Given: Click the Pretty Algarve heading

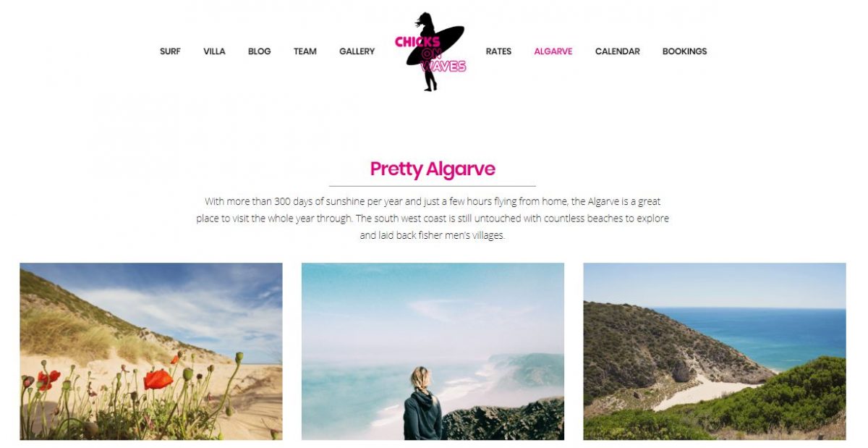Looking at the screenshot, I should click(433, 169).
